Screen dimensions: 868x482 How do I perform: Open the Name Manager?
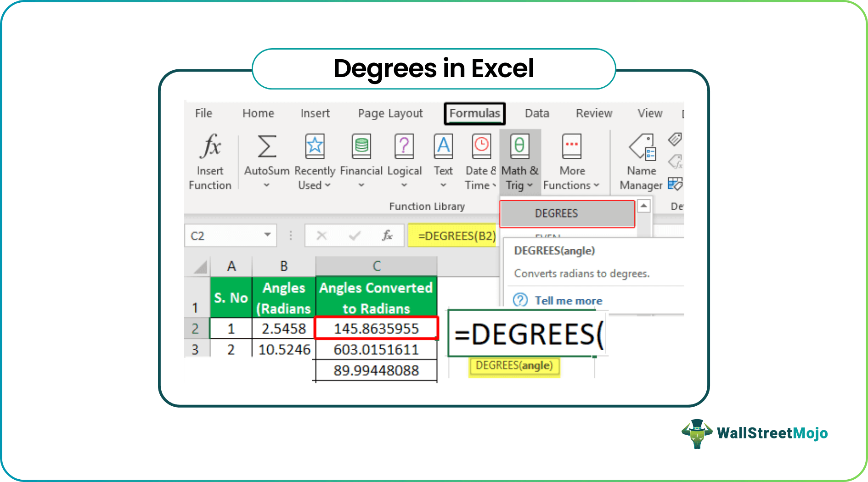[x=641, y=161]
